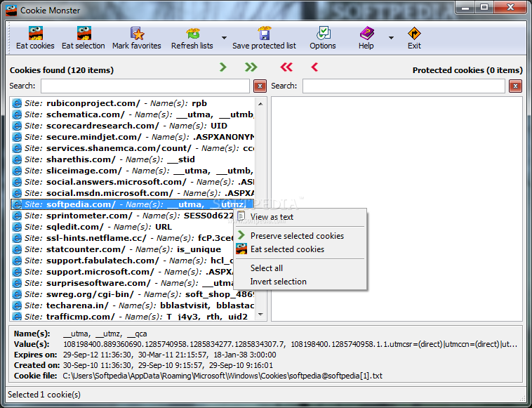Select the surprisesoftware.com cookie row
532x408 pixels.
tap(122, 283)
